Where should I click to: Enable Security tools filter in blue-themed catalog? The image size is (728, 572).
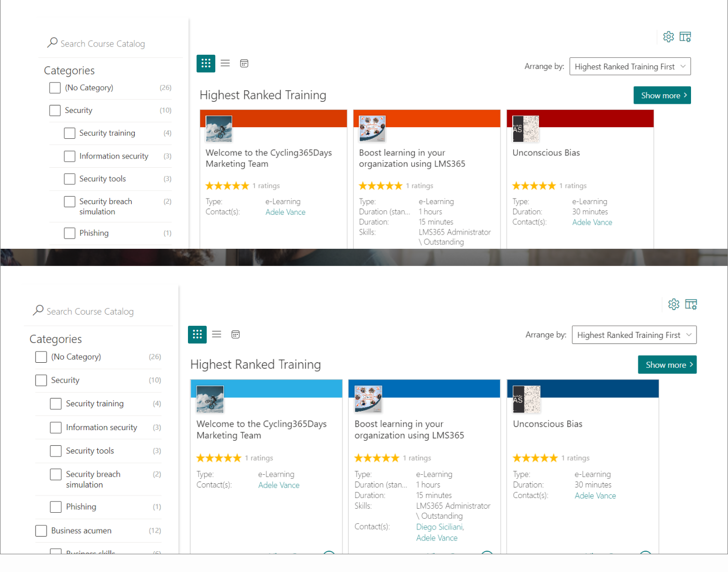point(56,451)
